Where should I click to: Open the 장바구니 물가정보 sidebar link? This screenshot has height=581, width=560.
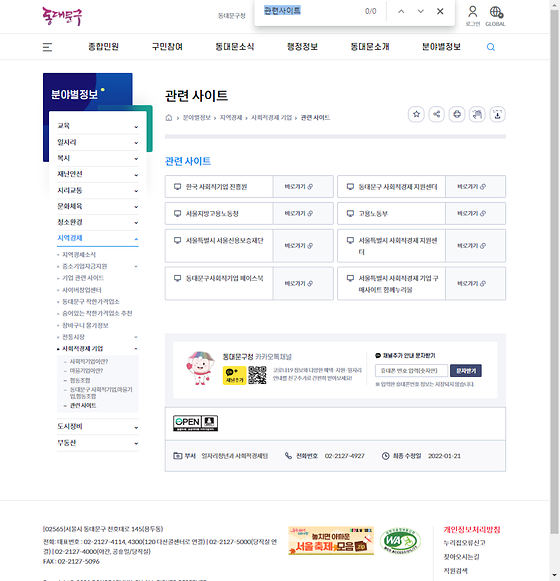[x=85, y=325]
